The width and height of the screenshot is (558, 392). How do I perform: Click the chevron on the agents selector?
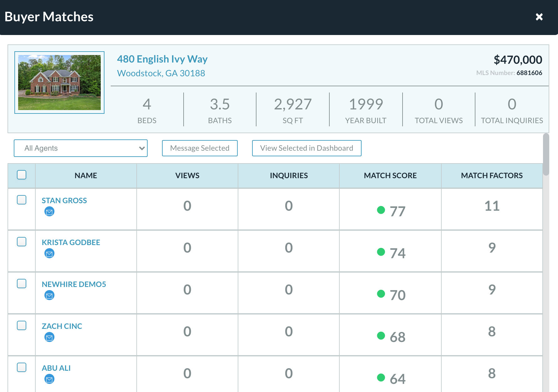[141, 148]
